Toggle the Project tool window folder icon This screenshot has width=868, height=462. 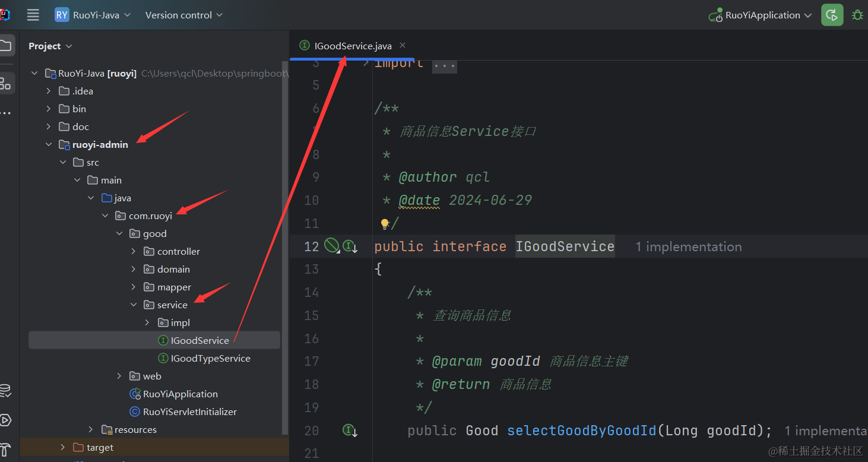pos(6,46)
